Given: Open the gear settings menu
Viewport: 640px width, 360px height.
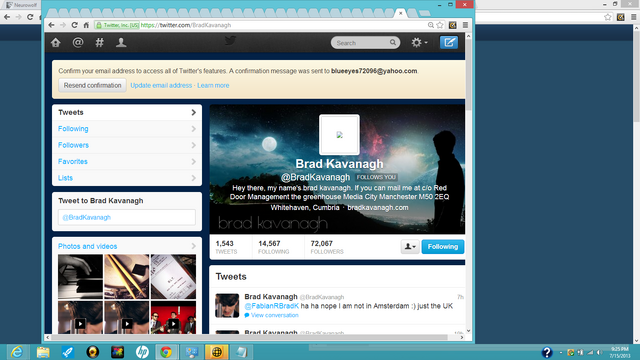Looking at the screenshot, I should click(419, 42).
